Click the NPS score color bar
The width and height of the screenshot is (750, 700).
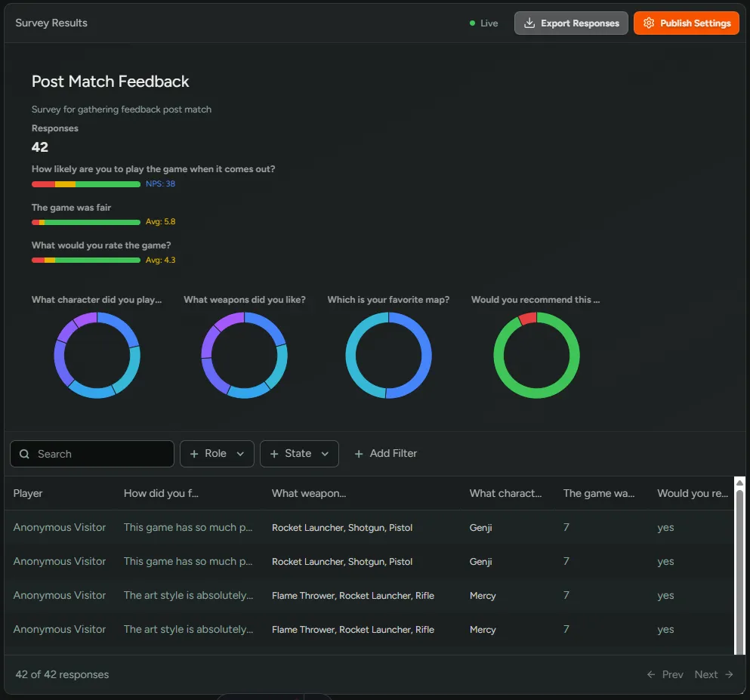tap(85, 184)
